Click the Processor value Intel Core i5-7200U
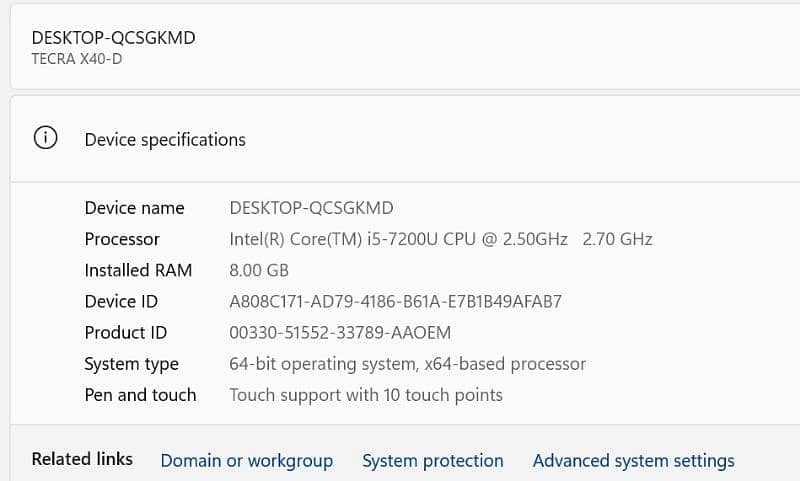The image size is (800, 481). tap(441, 239)
